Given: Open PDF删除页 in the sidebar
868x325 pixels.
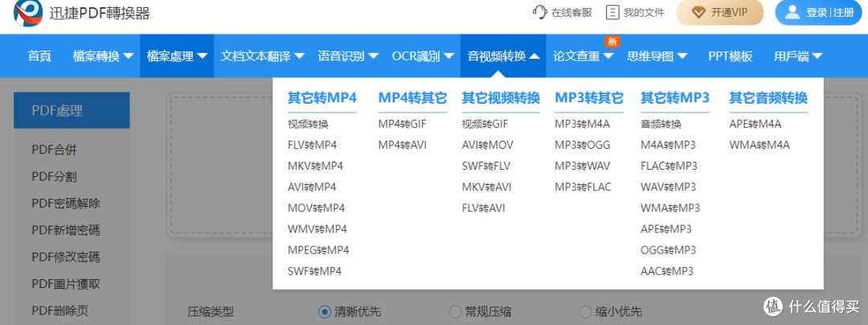Looking at the screenshot, I should click(59, 311).
